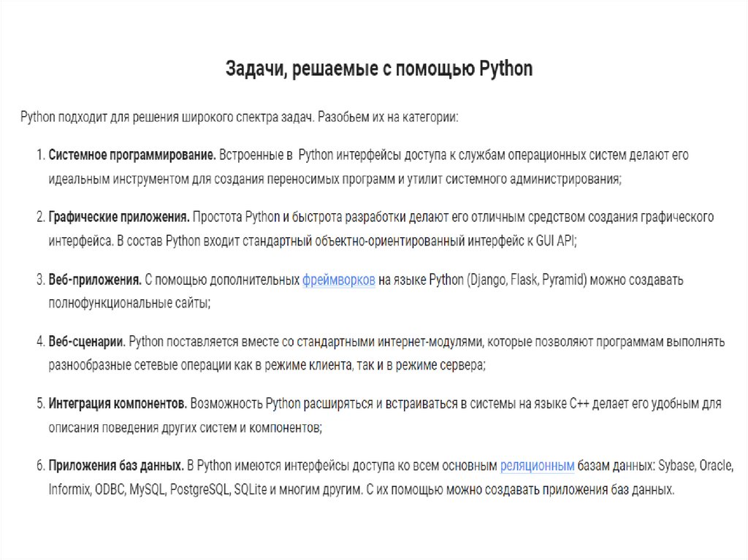This screenshot has height=560, width=748.
Task: Click the «C++» text in item five
Action: pyautogui.click(x=581, y=404)
